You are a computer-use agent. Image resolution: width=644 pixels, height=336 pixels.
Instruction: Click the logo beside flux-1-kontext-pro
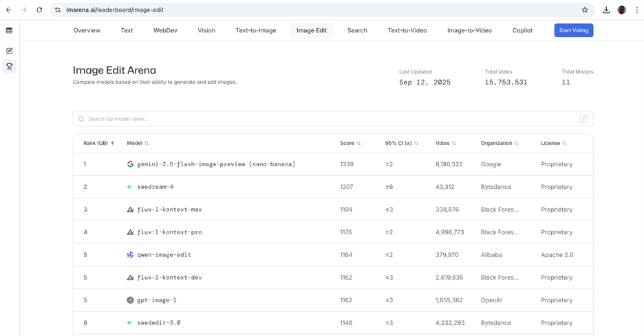pyautogui.click(x=130, y=232)
